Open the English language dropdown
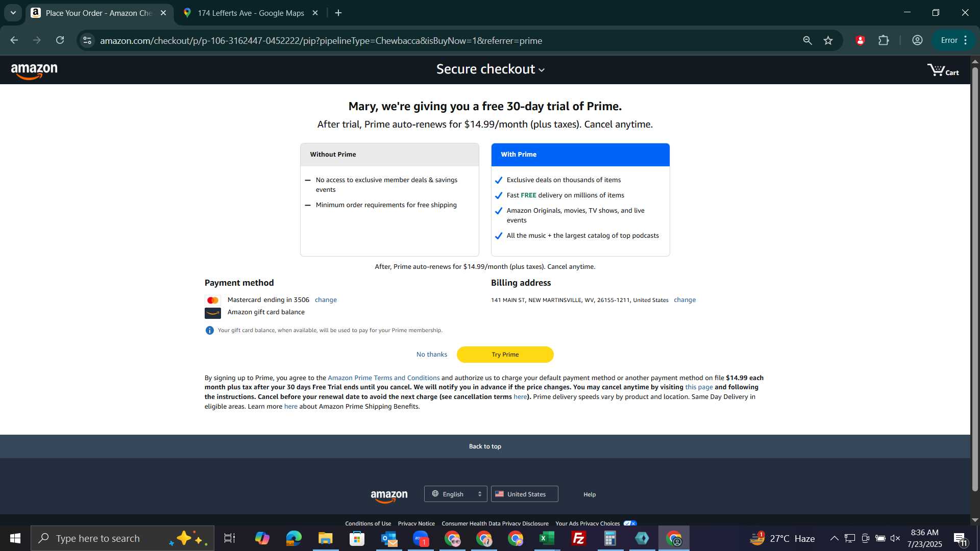Image resolution: width=980 pixels, height=551 pixels. [455, 494]
